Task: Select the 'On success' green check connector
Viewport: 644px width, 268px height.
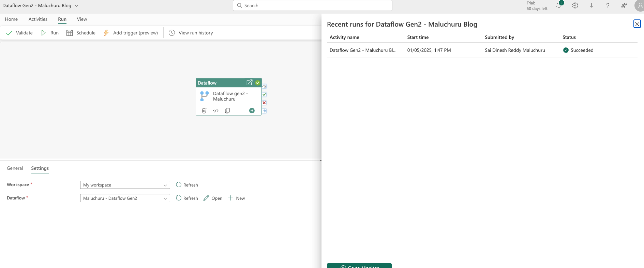Action: click(x=264, y=94)
